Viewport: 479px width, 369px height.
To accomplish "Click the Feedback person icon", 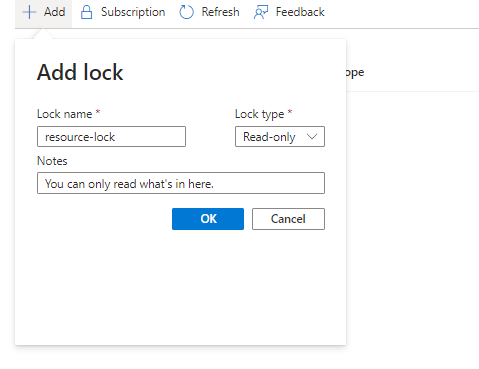I will point(261,12).
